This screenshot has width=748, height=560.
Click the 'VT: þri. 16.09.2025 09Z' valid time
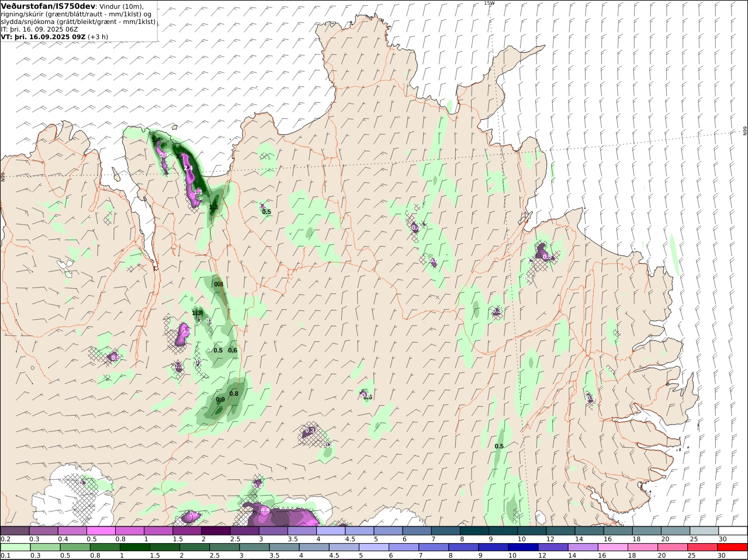click(x=43, y=36)
